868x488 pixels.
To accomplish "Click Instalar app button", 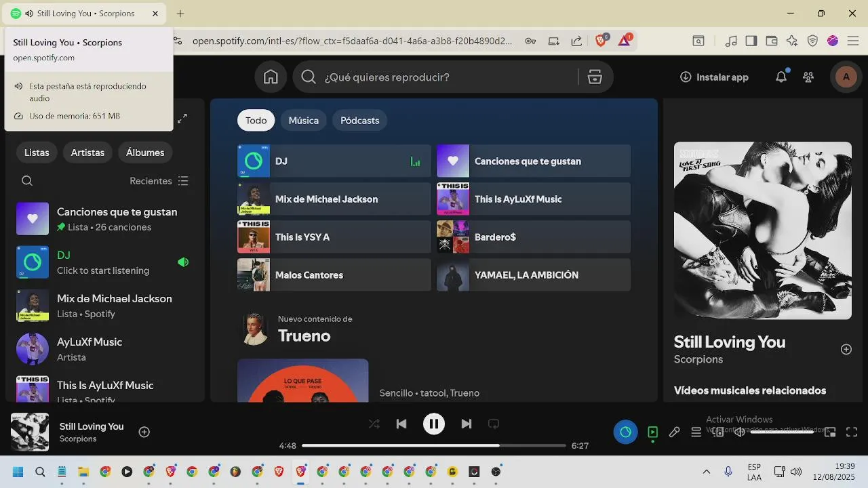I will click(x=714, y=77).
